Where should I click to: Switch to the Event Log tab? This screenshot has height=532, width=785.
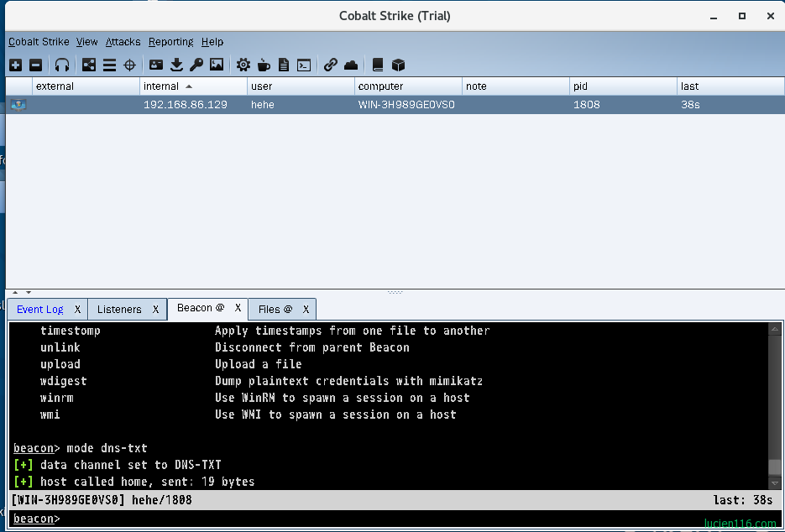click(x=40, y=310)
